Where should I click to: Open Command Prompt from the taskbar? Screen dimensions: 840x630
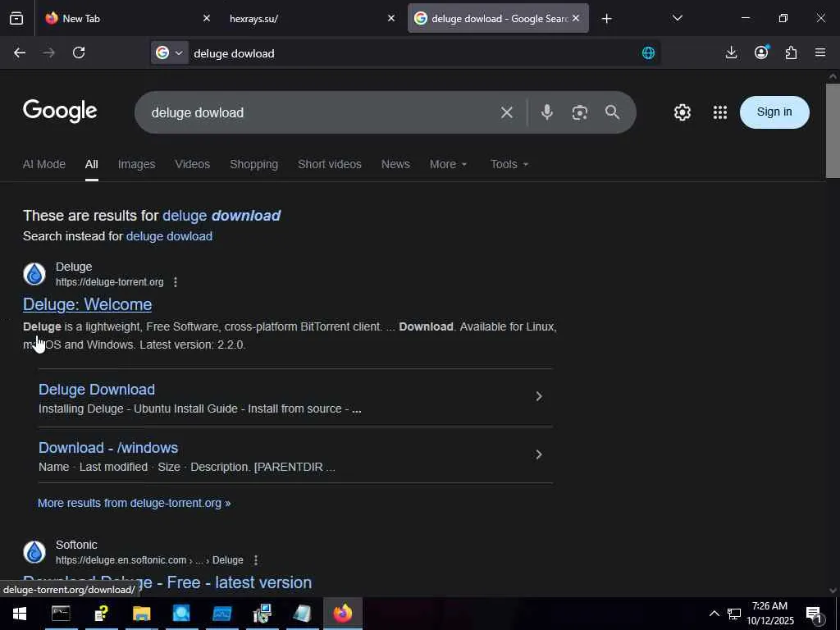61,614
